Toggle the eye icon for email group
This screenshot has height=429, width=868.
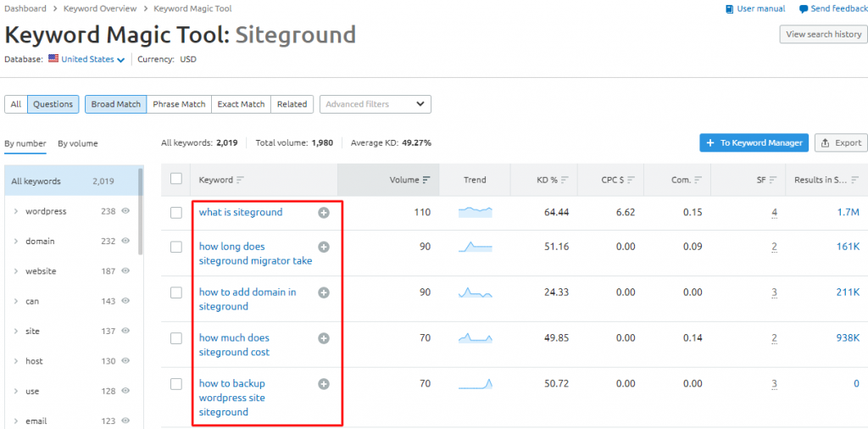pos(125,421)
